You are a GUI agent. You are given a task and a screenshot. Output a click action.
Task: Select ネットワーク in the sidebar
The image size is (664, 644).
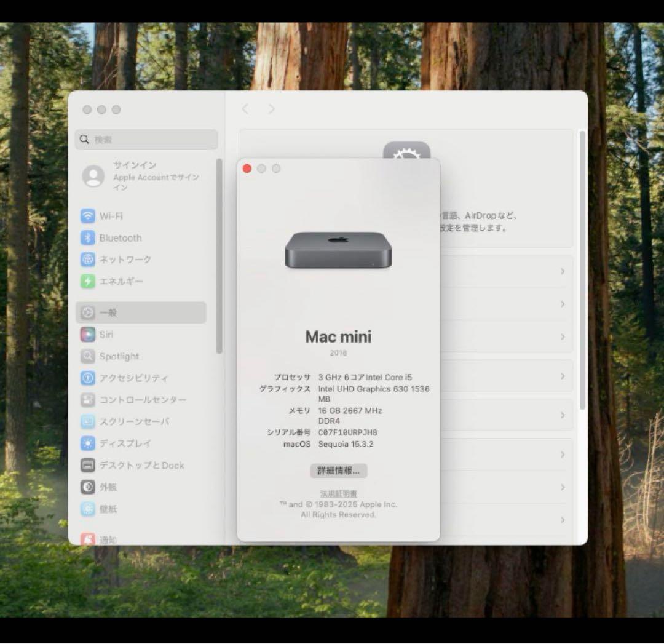pos(125,260)
